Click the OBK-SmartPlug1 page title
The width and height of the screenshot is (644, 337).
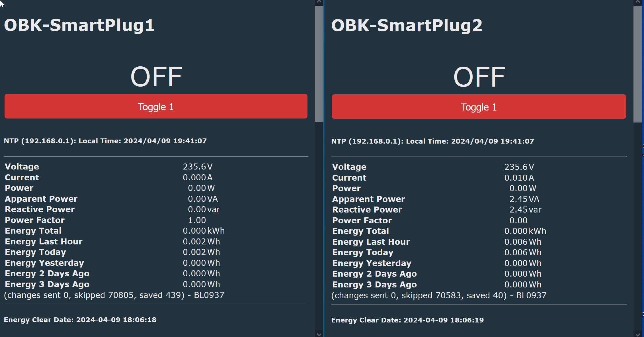pos(79,25)
